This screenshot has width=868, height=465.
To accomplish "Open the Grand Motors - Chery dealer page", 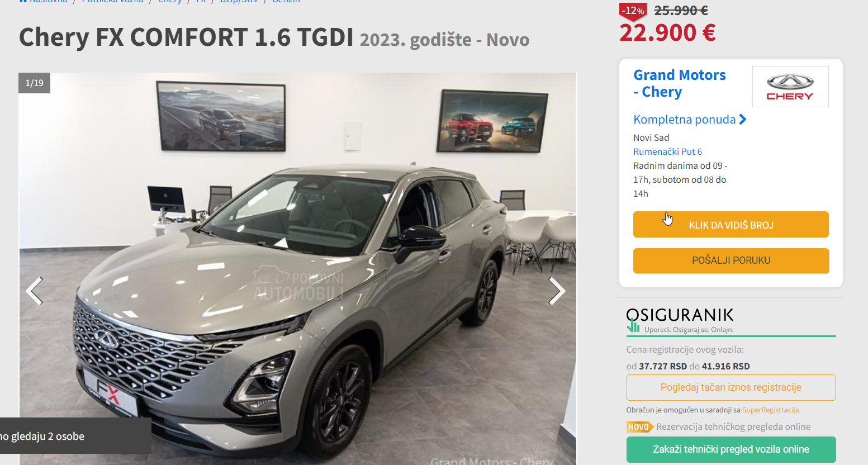I will coord(680,83).
